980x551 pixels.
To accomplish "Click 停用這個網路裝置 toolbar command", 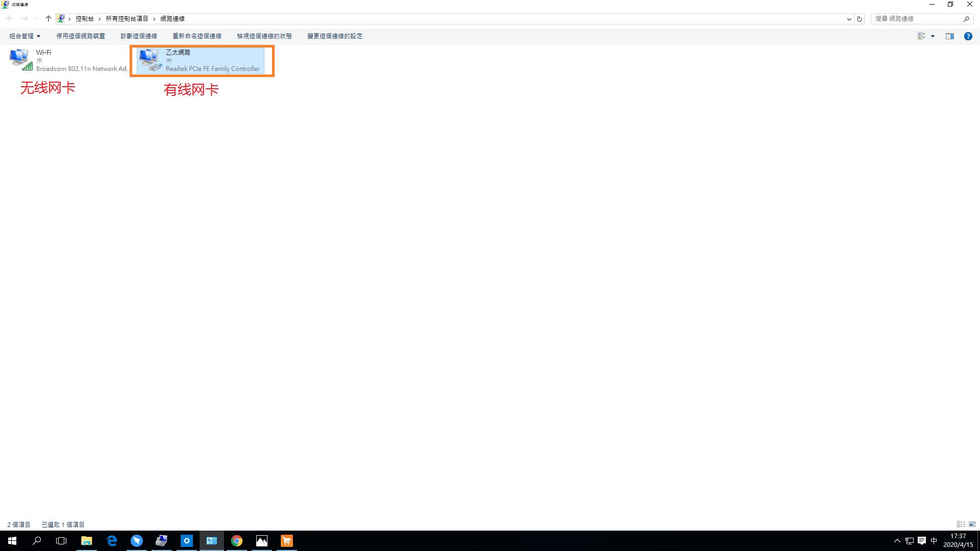I will click(x=81, y=36).
